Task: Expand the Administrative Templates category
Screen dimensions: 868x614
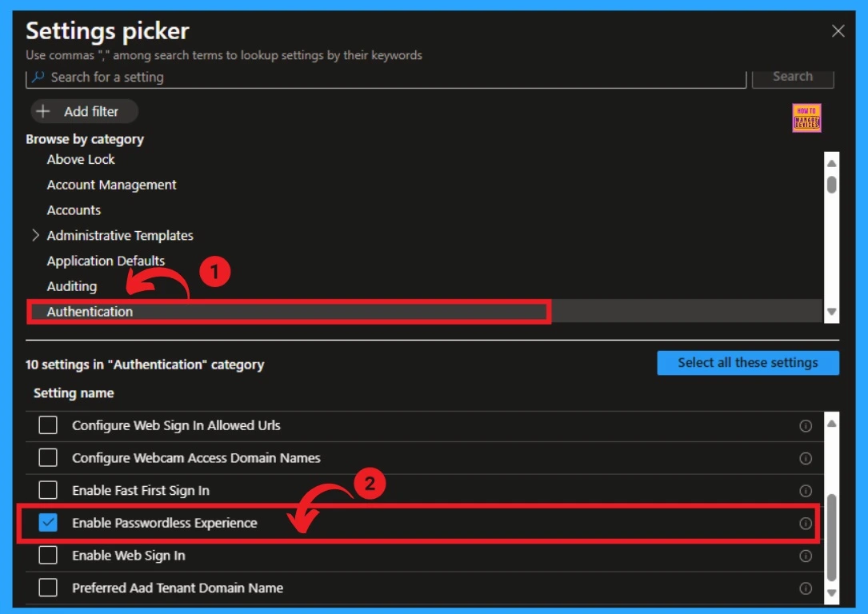Action: point(35,235)
